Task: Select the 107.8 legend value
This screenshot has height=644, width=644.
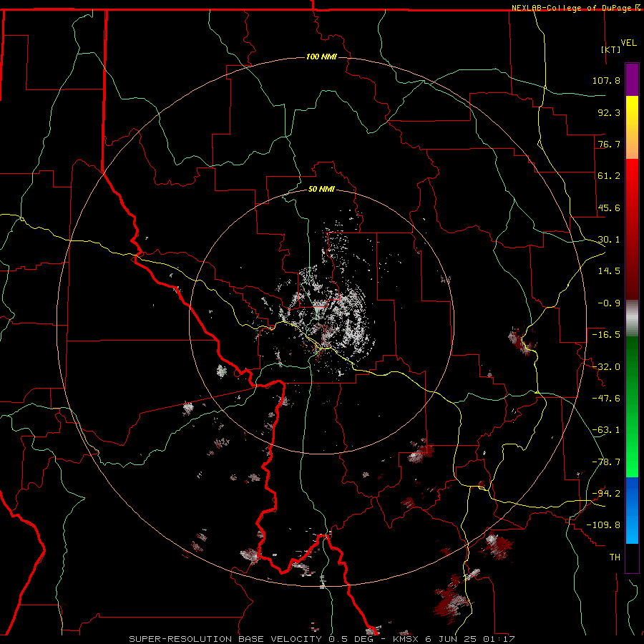Action: coord(606,80)
